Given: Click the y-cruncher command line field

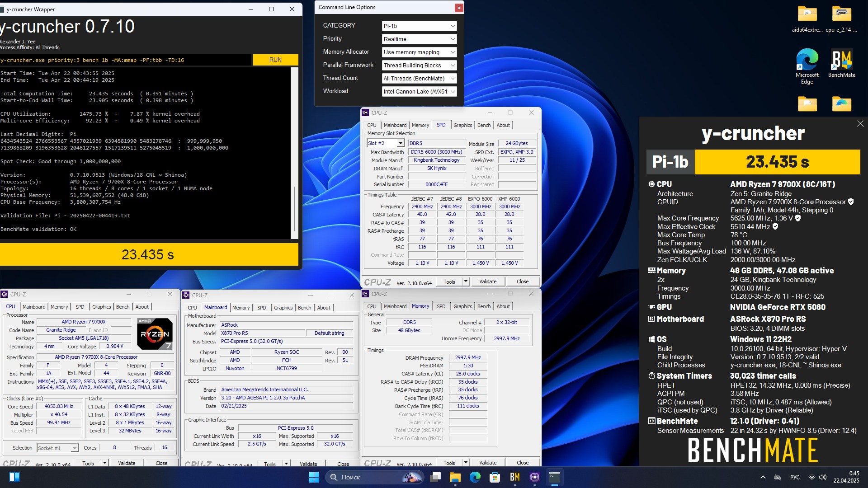Looking at the screenshot, I should (x=125, y=60).
